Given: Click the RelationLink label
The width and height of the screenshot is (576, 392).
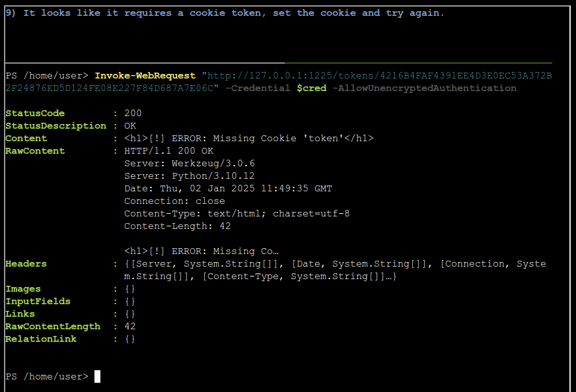Looking at the screenshot, I should click(41, 339).
